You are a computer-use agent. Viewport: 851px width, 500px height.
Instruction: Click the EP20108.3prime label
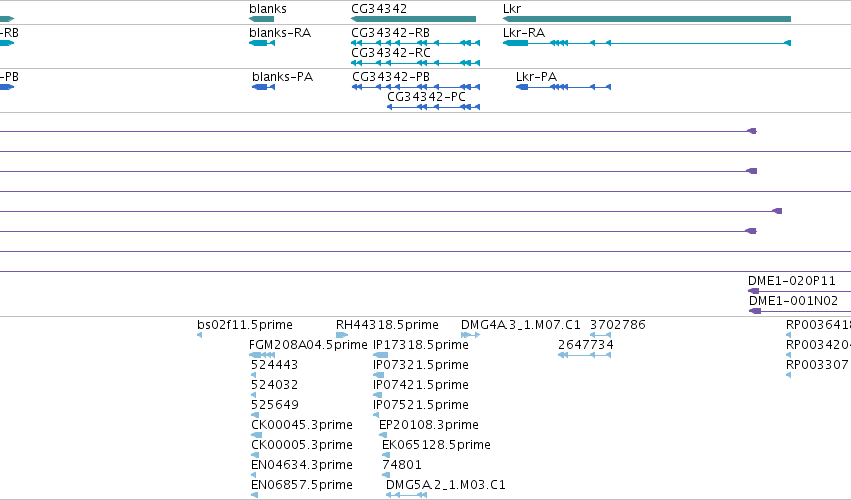click(429, 425)
